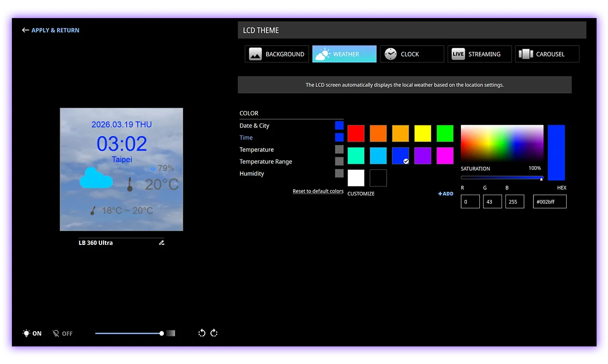Click the back arrow beside Apply & Return
Screen dimensions: 608x364
(26, 30)
